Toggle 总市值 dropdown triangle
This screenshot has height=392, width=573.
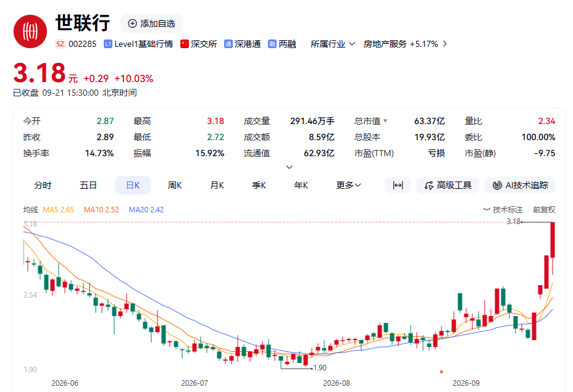tap(385, 120)
